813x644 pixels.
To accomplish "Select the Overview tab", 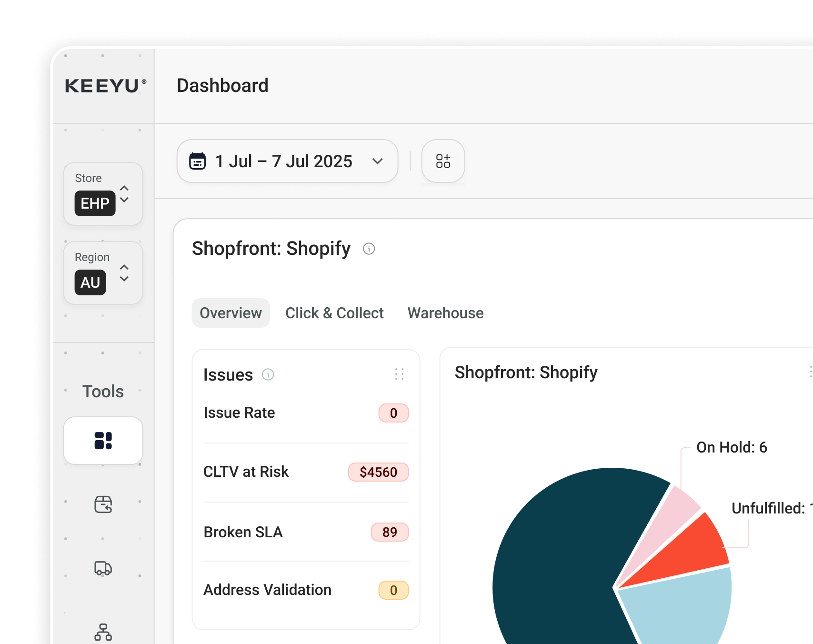I will pos(231,313).
